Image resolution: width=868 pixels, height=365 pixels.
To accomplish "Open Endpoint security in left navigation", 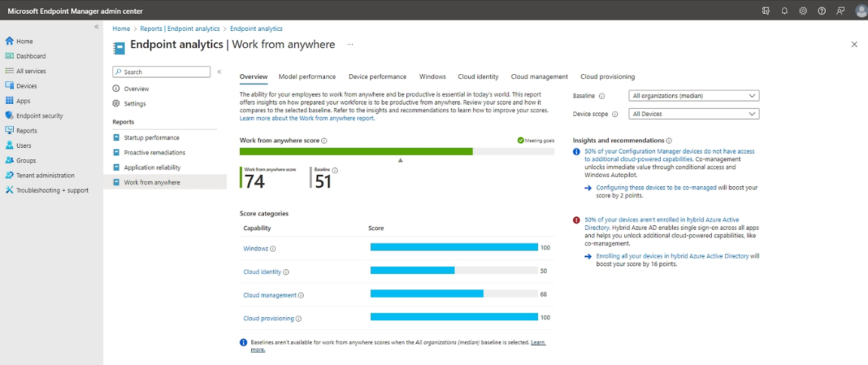I will (39, 116).
